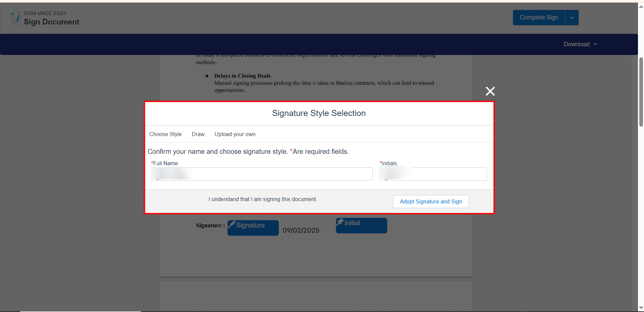Click the Complete Sign button
644x312 pixels.
coord(539,18)
